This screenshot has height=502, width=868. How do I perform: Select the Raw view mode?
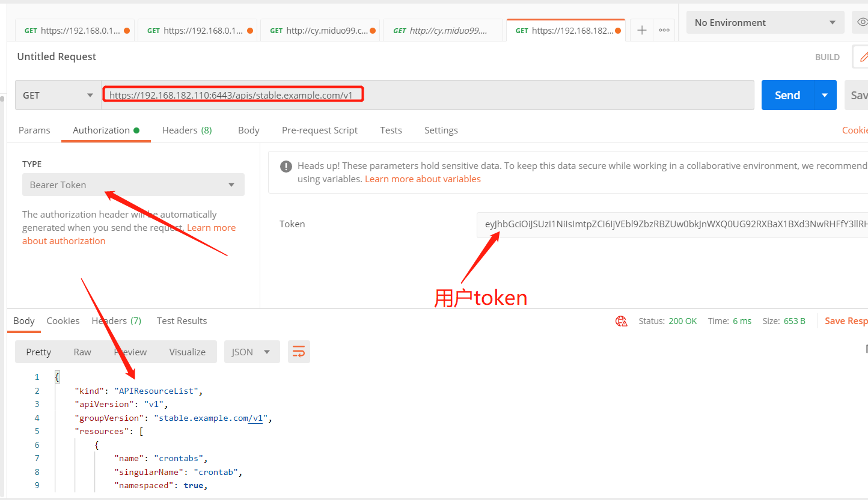click(82, 352)
